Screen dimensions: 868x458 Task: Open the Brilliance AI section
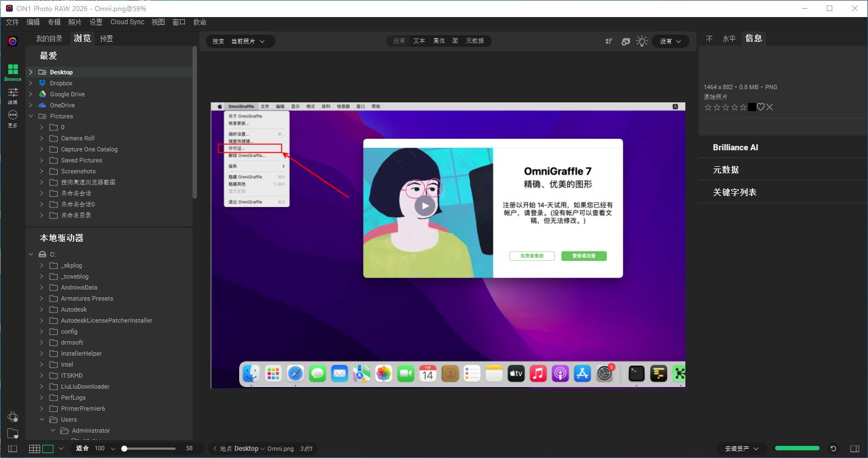click(735, 148)
